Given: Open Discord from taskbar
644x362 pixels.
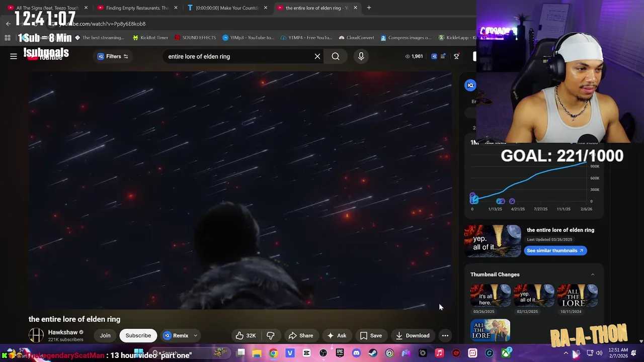Looking at the screenshot, I should click(x=356, y=353).
